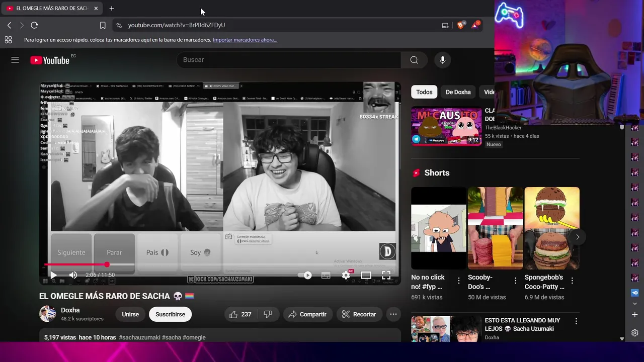Clip the video with Recortar
The height and width of the screenshot is (362, 644).
(359, 314)
